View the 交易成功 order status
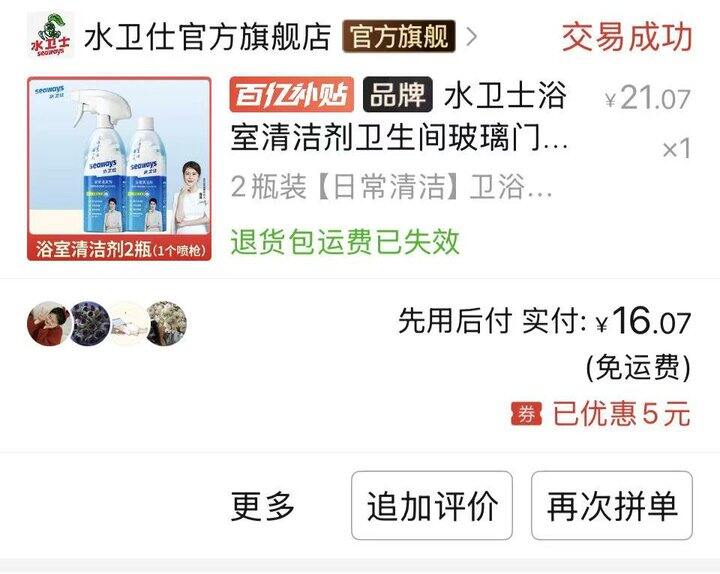The width and height of the screenshot is (720, 574). click(627, 37)
